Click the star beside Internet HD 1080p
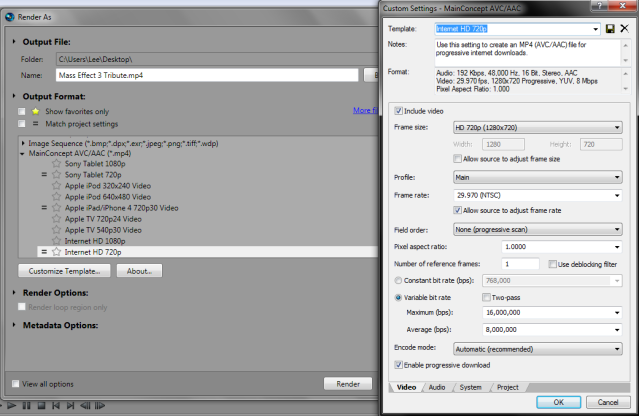639x416 pixels. 57,241
